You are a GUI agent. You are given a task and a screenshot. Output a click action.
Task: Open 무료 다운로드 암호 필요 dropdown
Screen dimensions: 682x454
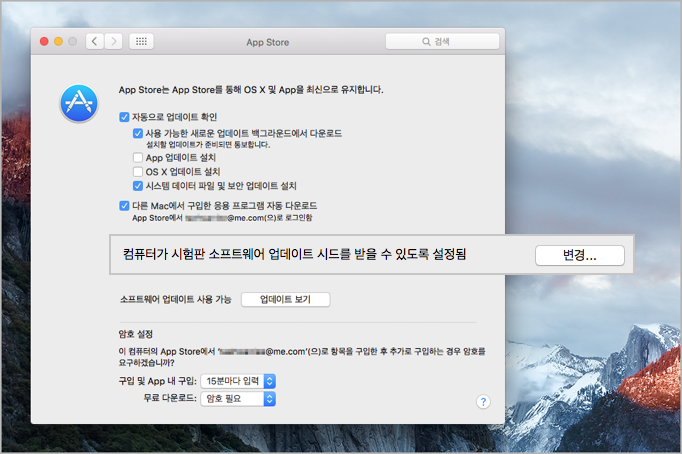click(238, 399)
